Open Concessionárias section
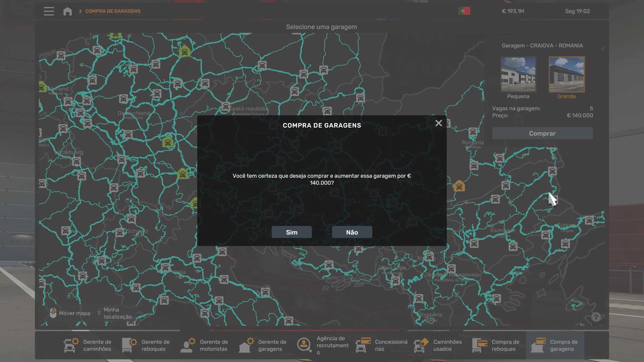This screenshot has width=644, height=362. coord(382,345)
